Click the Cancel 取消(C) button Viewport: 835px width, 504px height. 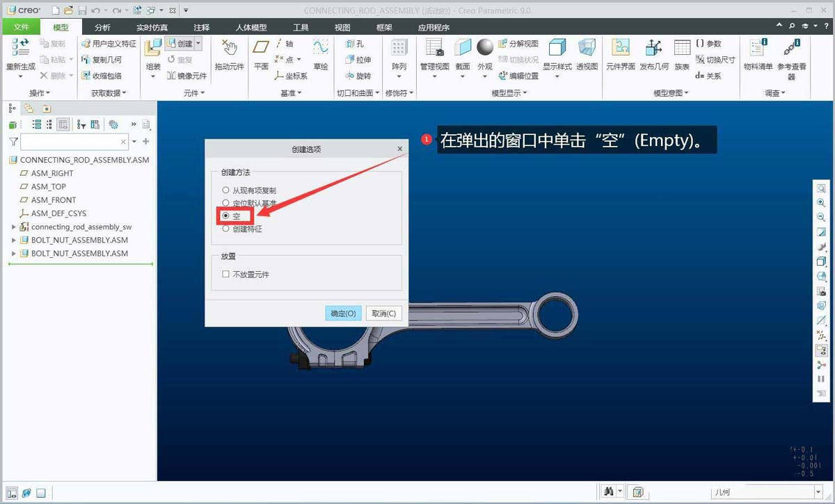tap(383, 314)
